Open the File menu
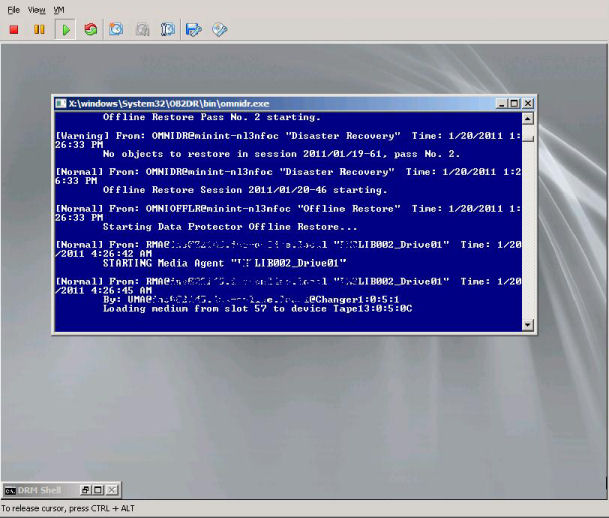Image resolution: width=609 pixels, height=518 pixels. point(14,10)
